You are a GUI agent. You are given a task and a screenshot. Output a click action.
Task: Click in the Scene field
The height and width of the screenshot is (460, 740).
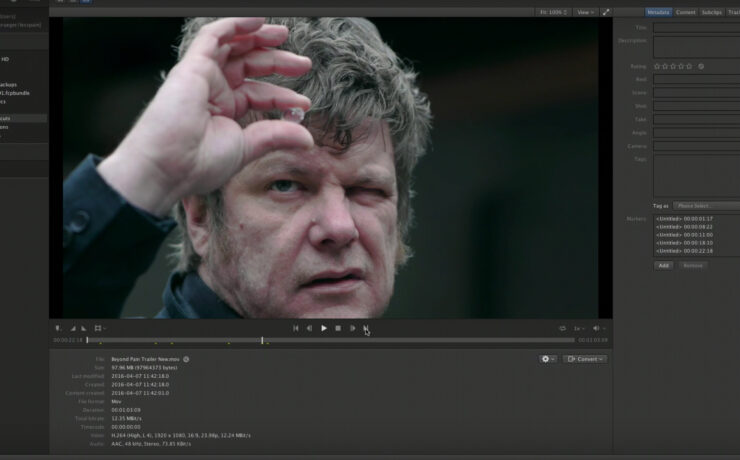pyautogui.click(x=697, y=92)
